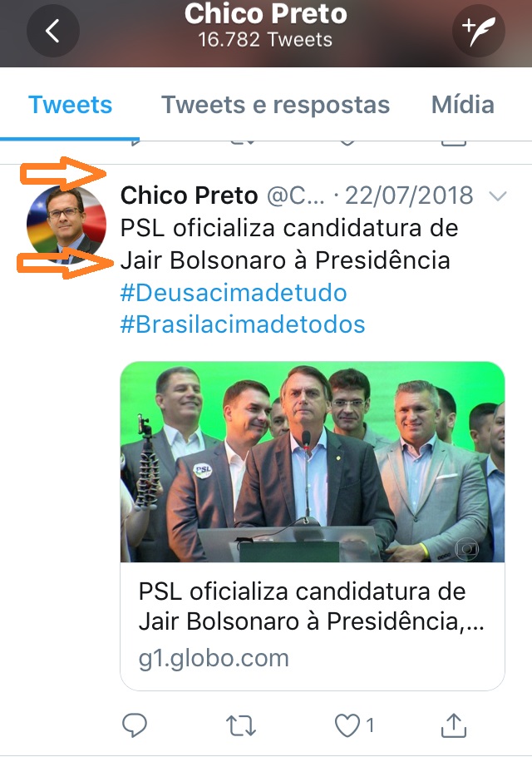Switch to the Mídia tab

(462, 105)
